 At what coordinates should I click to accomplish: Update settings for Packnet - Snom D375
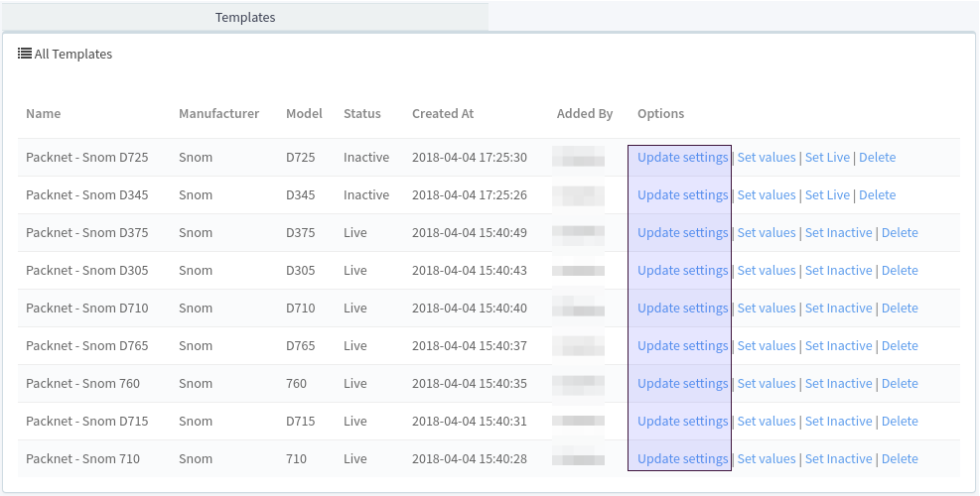tap(682, 232)
